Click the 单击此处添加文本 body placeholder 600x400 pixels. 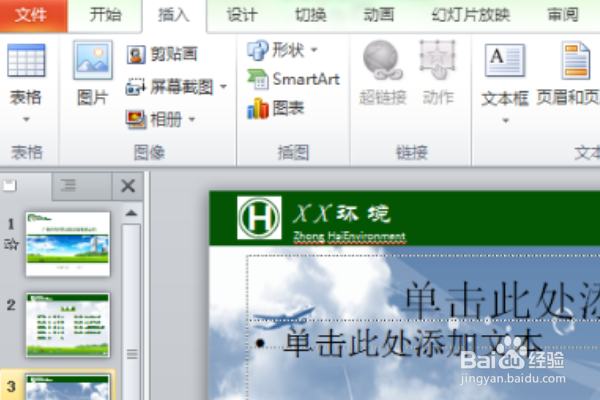(413, 343)
